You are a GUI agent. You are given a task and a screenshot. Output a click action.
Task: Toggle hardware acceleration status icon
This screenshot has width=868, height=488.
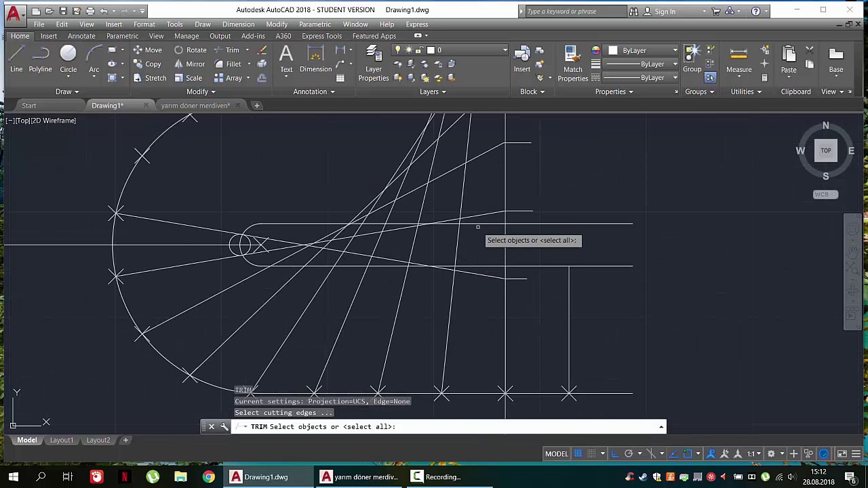coord(824,453)
